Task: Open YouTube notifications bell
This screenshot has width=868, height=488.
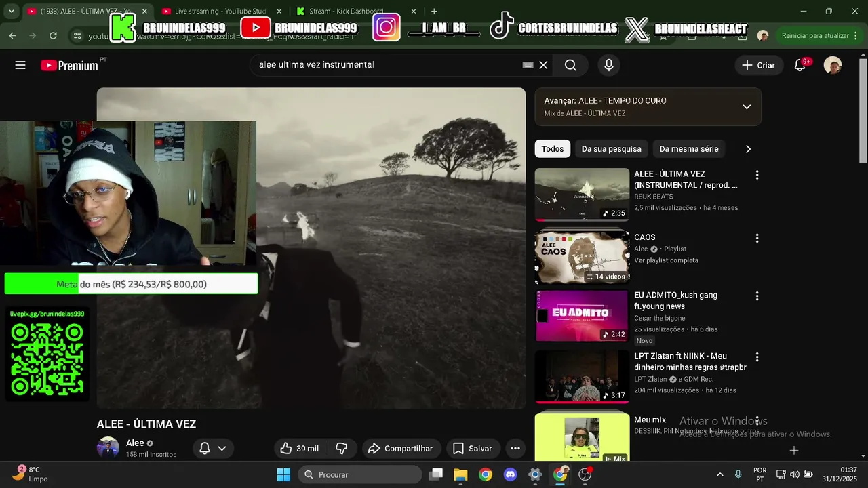Action: pyautogui.click(x=800, y=65)
